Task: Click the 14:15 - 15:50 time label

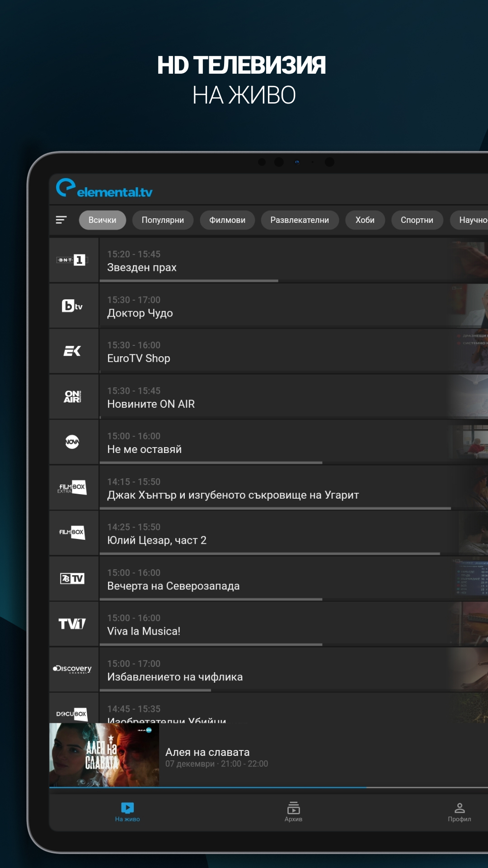Action: pos(134,482)
